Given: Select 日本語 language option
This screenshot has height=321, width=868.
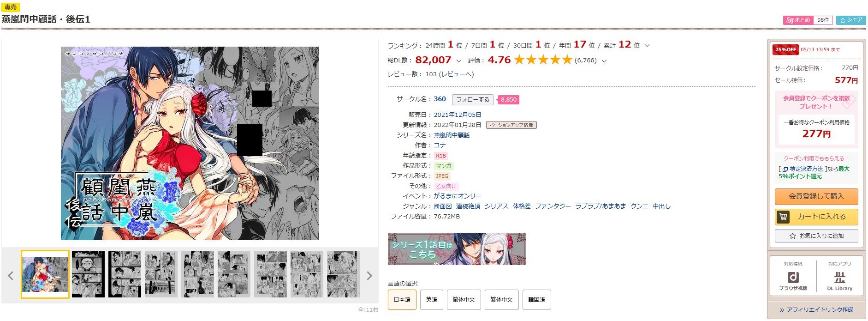Looking at the screenshot, I should click(x=402, y=300).
